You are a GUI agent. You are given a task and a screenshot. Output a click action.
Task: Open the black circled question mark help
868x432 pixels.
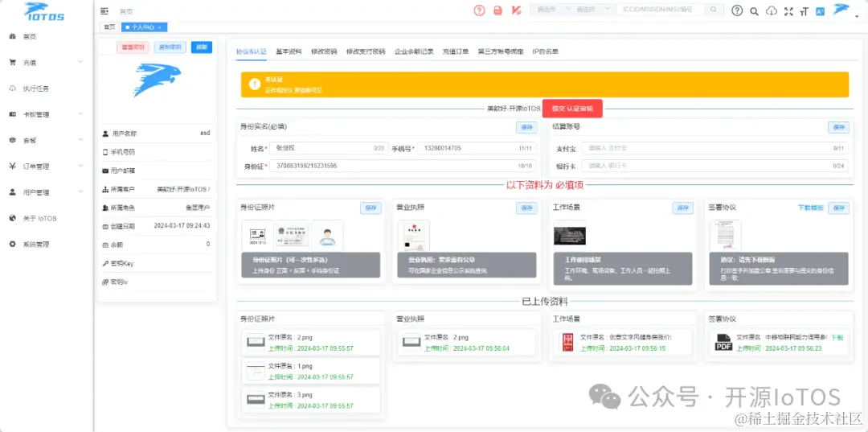click(737, 10)
